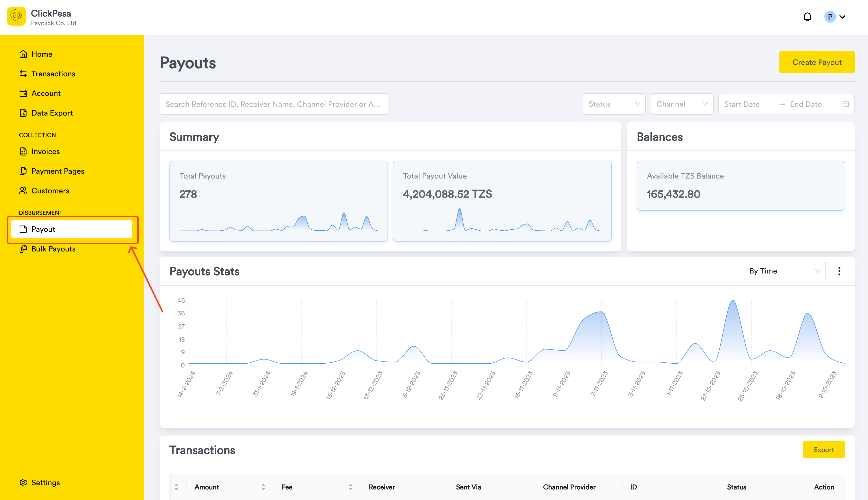Click the Account wallet icon
The height and width of the screenshot is (500, 868).
(23, 93)
